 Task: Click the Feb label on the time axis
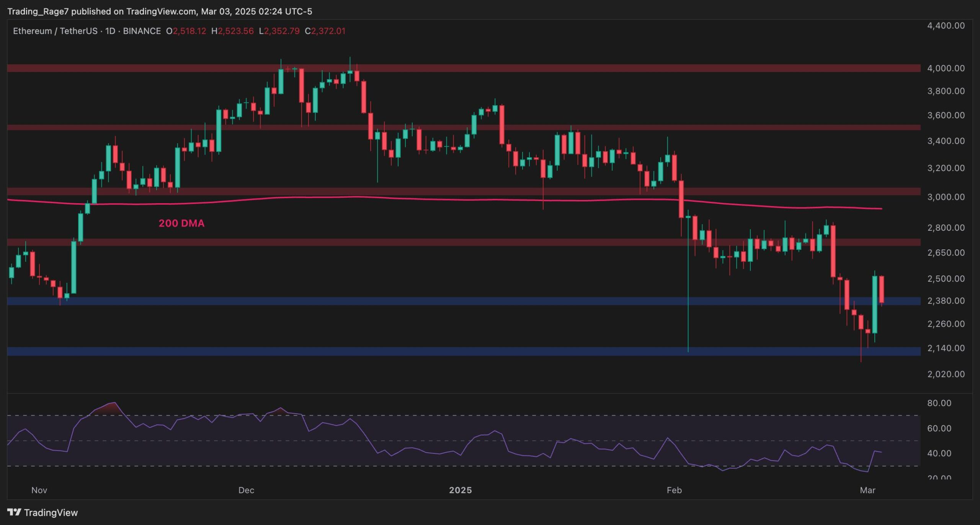(x=674, y=490)
